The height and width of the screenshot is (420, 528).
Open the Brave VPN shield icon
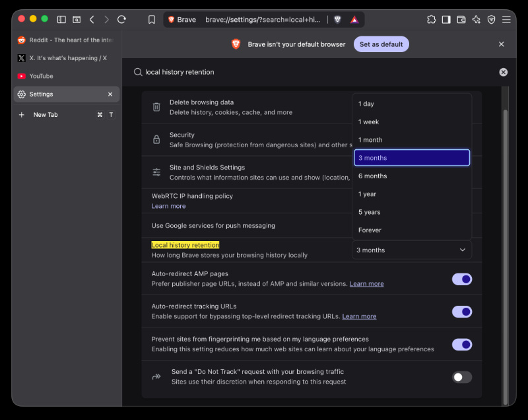click(491, 20)
